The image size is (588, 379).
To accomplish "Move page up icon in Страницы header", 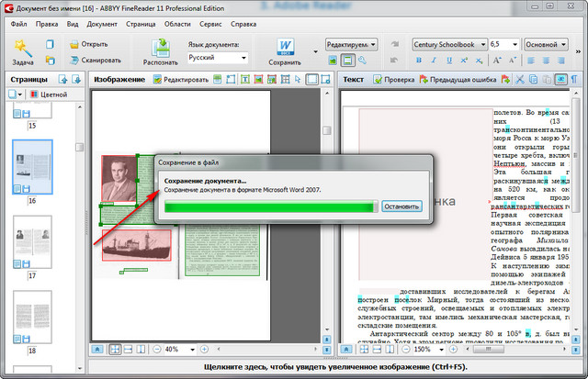I will (63, 80).
